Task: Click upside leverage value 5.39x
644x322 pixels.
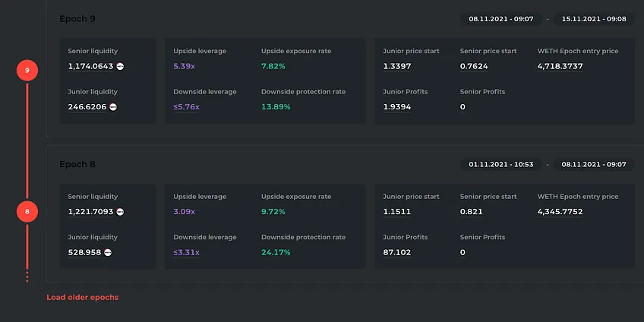Action: pyautogui.click(x=184, y=66)
